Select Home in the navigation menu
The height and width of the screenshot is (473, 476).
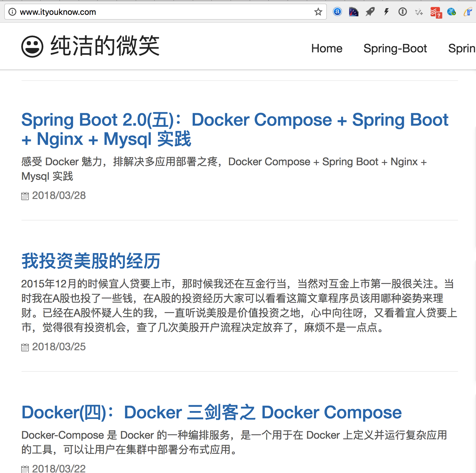click(x=327, y=48)
